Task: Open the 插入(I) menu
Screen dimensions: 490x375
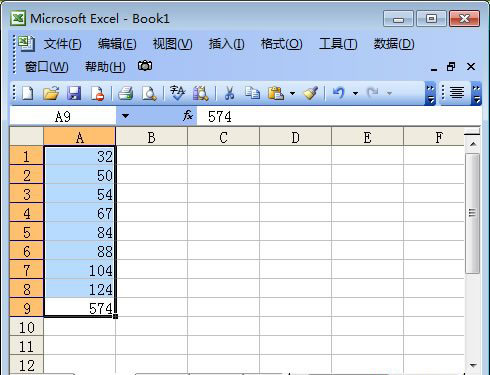Action: [226, 44]
